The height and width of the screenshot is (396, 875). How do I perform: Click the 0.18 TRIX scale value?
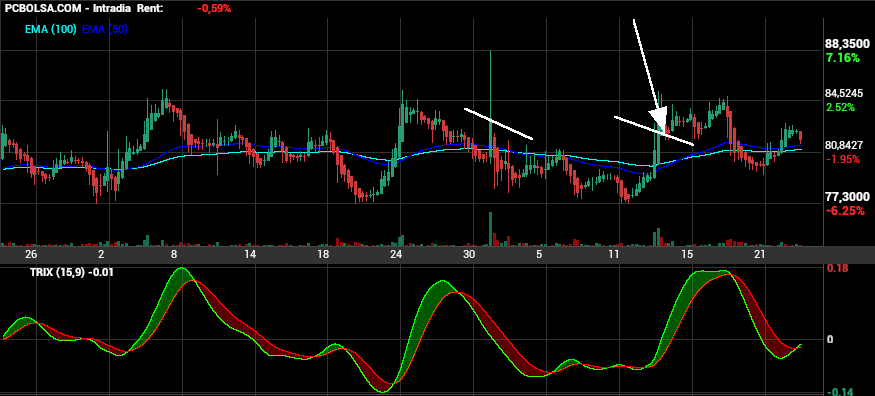tap(837, 268)
